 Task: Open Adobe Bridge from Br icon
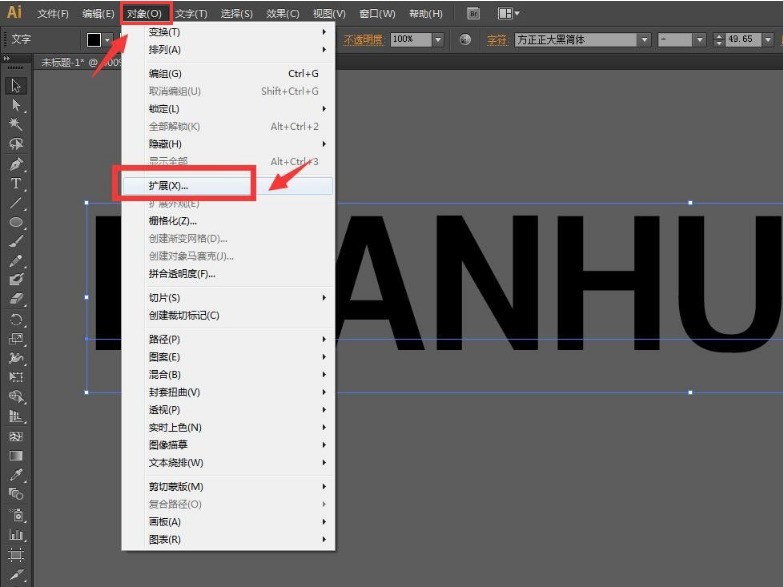[x=473, y=13]
